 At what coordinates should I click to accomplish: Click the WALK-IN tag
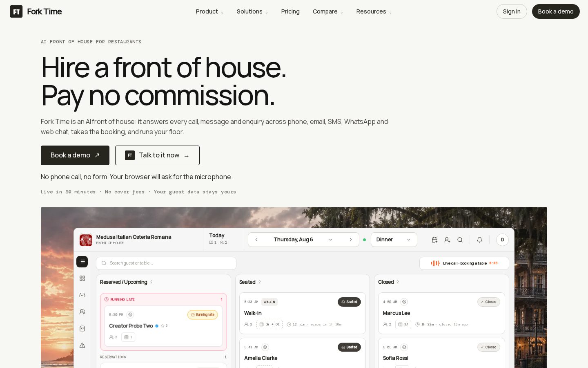[x=269, y=302]
